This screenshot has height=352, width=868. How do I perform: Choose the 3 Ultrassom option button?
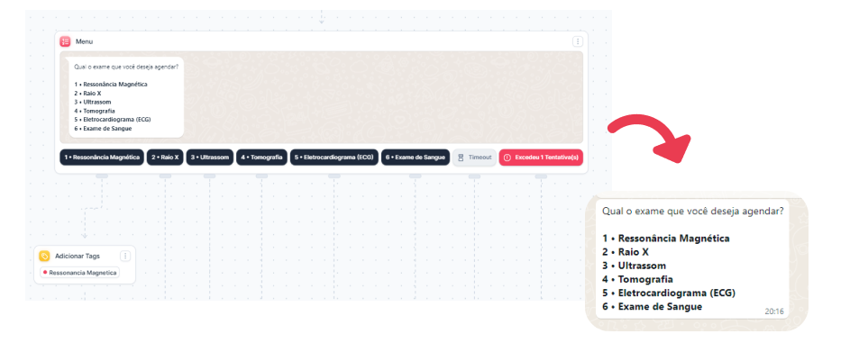point(210,158)
